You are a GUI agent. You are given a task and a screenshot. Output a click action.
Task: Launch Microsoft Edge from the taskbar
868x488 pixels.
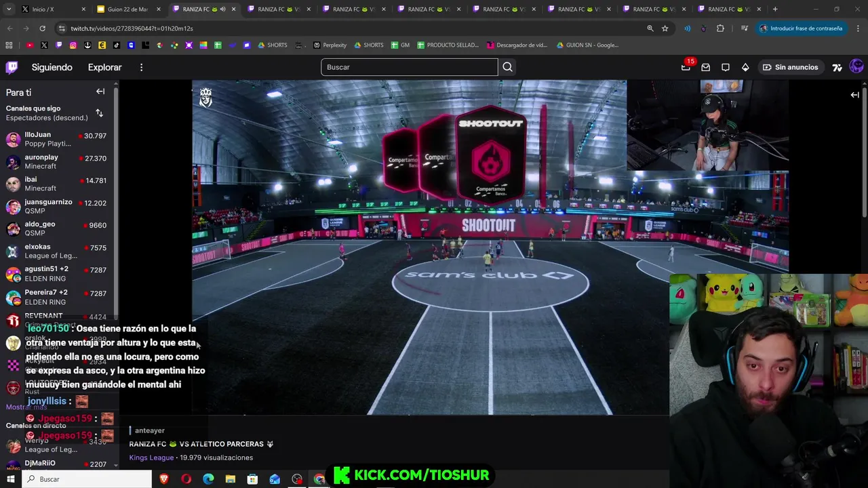208,479
